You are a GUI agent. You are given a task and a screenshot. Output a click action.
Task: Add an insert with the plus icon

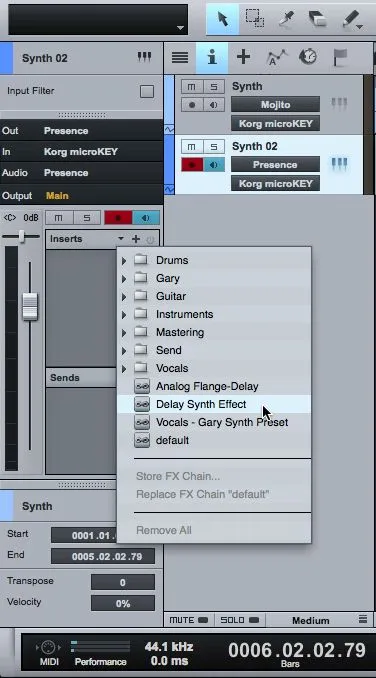(136, 239)
